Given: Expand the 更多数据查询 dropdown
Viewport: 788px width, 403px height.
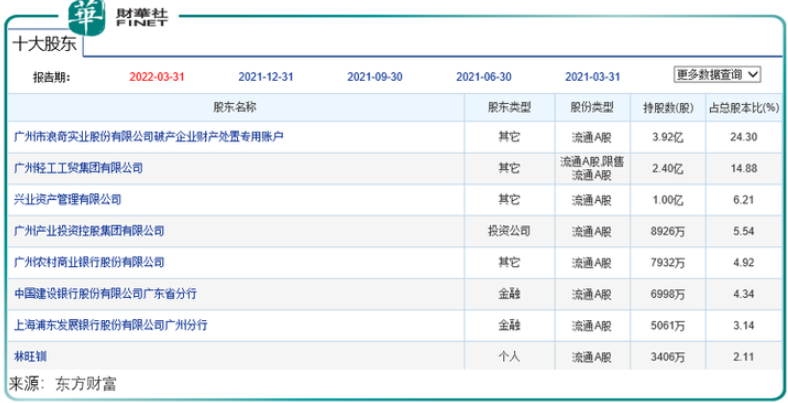Looking at the screenshot, I should click(717, 74).
